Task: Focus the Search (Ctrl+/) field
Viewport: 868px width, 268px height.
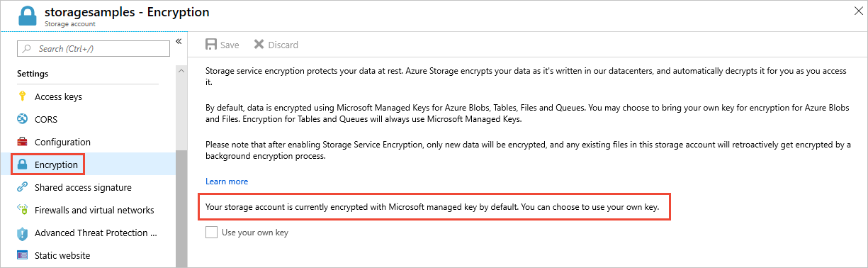Action: (94, 48)
